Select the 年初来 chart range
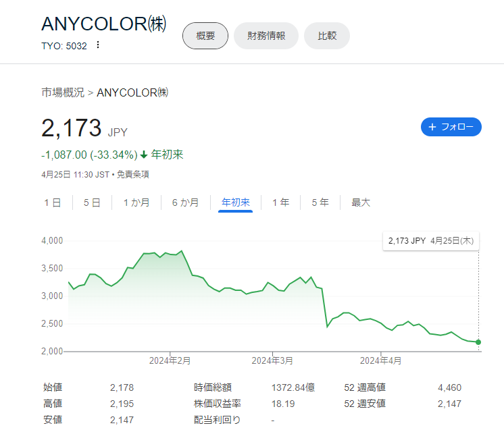This screenshot has width=504, height=434. click(x=236, y=202)
